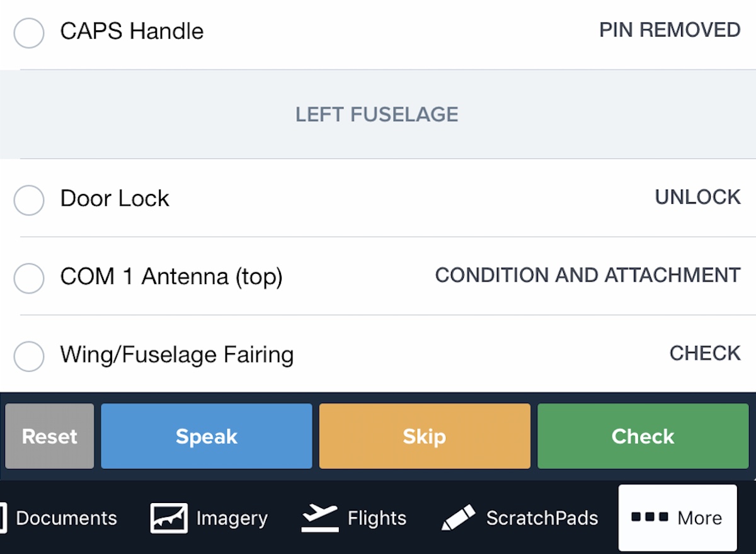Toggle COM 1 Antenna checklist circle
Image resolution: width=756 pixels, height=554 pixels.
click(29, 278)
